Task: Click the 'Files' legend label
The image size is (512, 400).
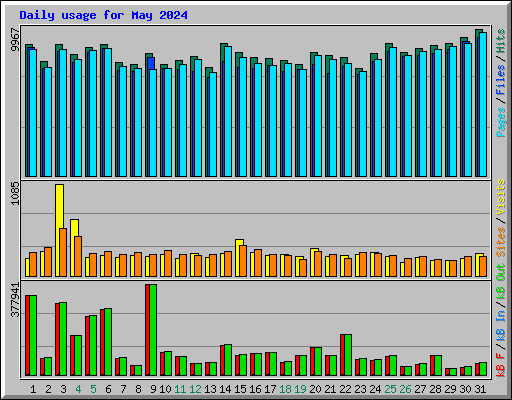Action: click(x=501, y=80)
